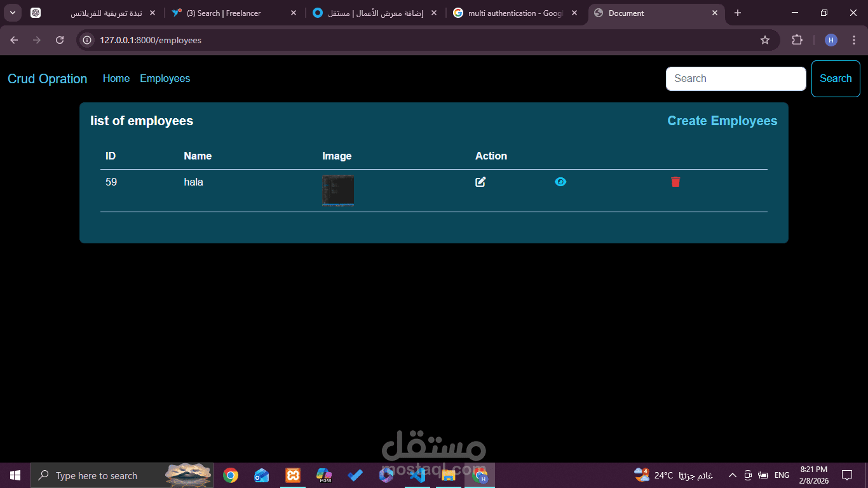
Task: Close the Document tab
Action: 714,13
